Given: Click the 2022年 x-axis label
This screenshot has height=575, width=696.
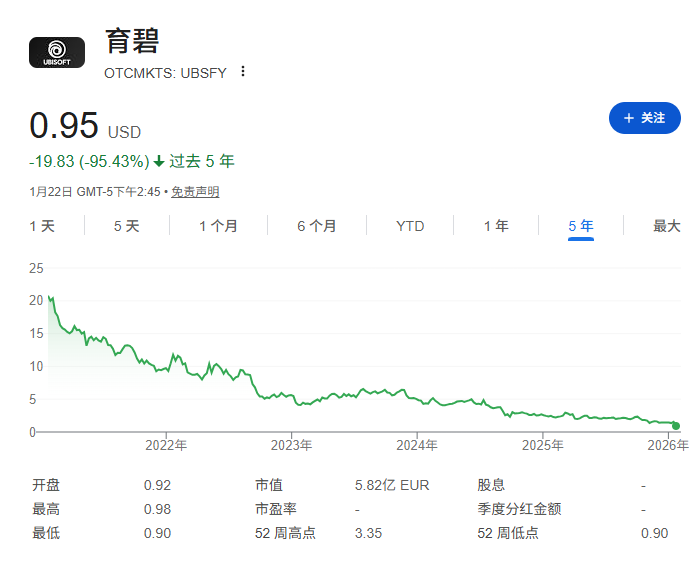Looking at the screenshot, I should 166,445.
